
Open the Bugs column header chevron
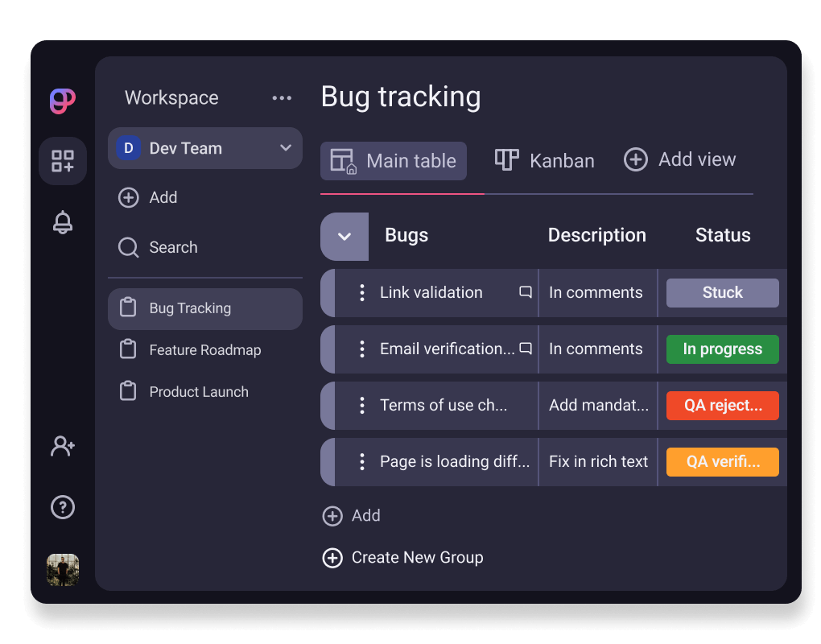click(344, 236)
